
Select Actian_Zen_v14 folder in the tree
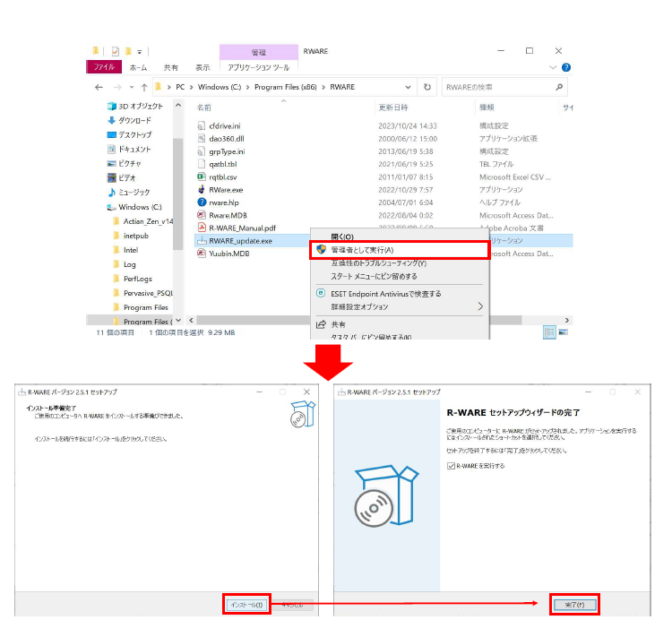pyautogui.click(x=143, y=221)
